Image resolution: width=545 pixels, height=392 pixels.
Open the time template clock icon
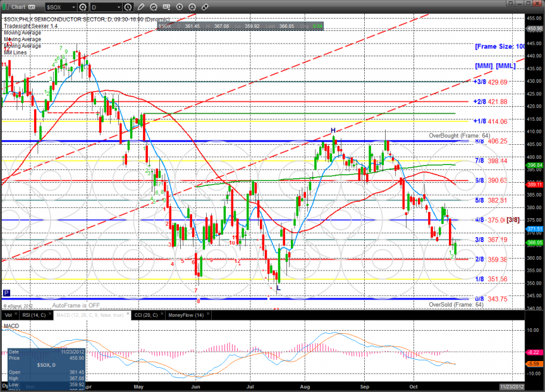pyautogui.click(x=128, y=7)
